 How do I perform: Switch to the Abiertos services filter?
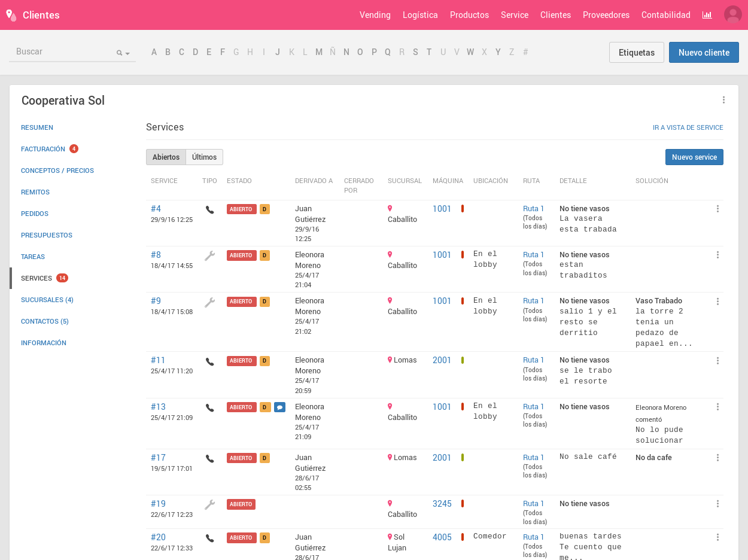(x=166, y=157)
